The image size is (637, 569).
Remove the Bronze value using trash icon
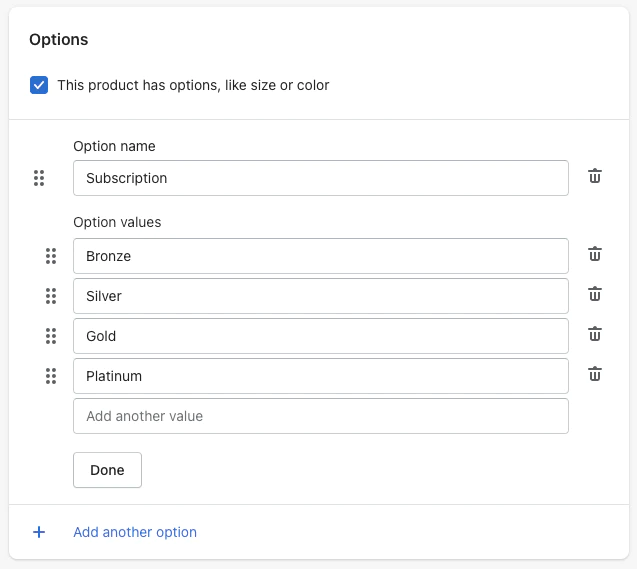pos(595,255)
